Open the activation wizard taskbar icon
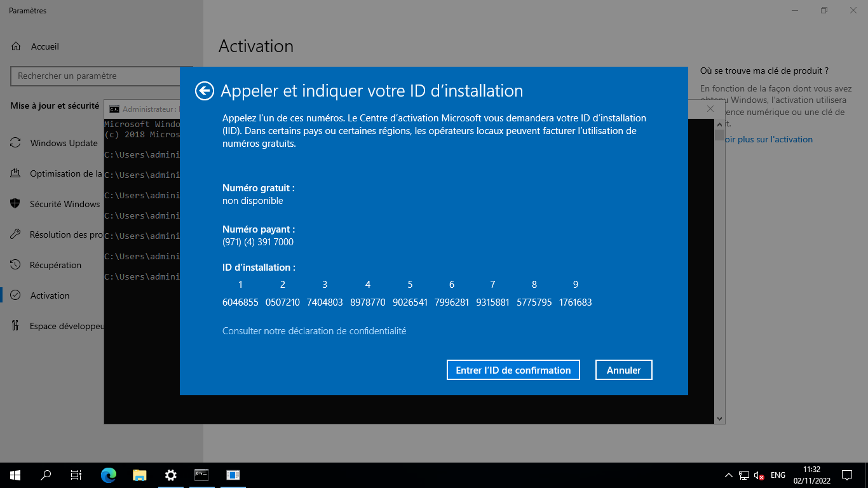Viewport: 868px width, 488px height. [233, 475]
